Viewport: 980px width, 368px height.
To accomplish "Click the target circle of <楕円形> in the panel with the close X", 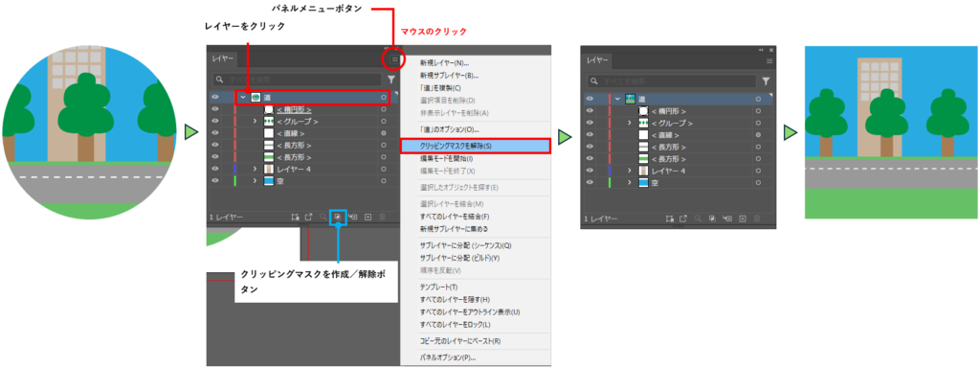I will coord(758,111).
